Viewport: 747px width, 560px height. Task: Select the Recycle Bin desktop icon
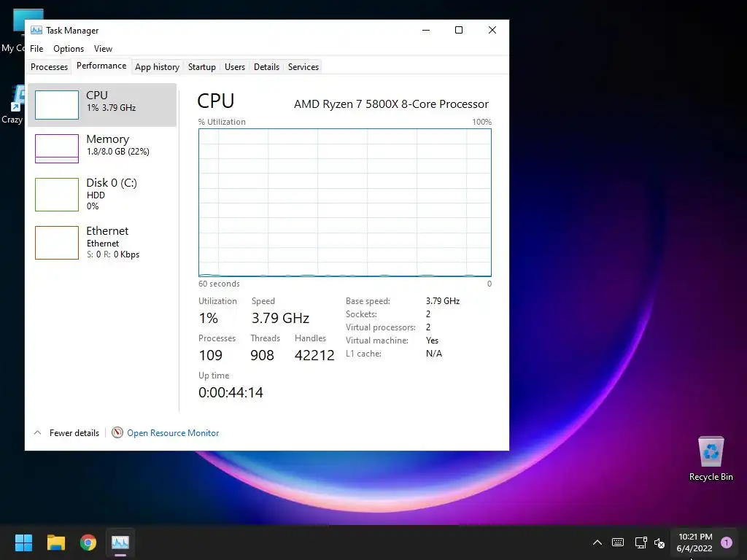711,458
